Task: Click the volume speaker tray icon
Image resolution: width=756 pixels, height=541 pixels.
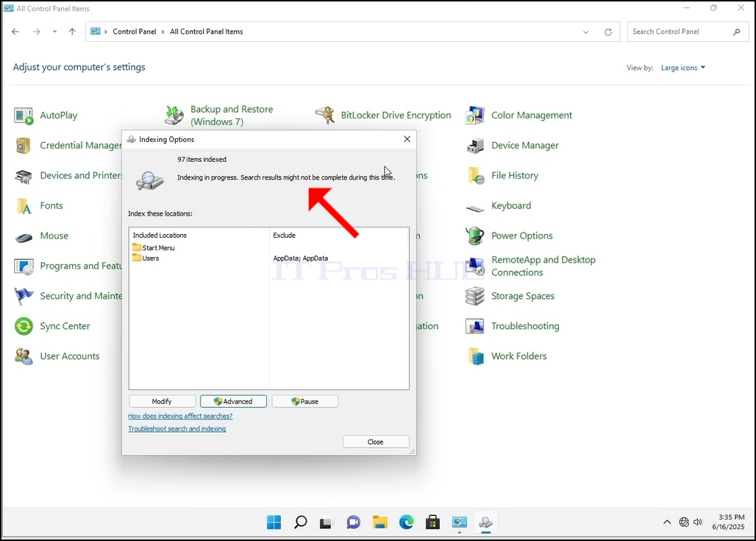Action: click(x=698, y=522)
